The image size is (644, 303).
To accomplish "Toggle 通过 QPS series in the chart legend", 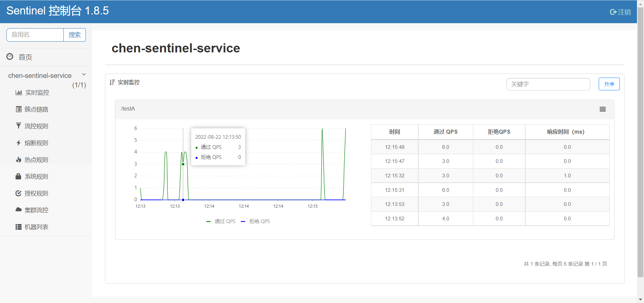I will 221,221.
